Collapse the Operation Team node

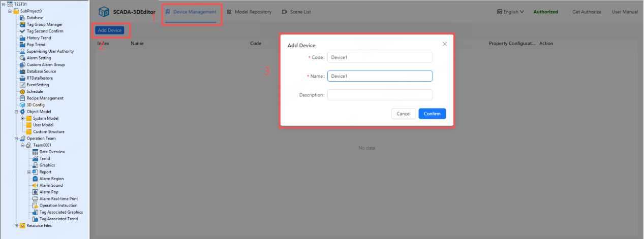tap(16, 139)
